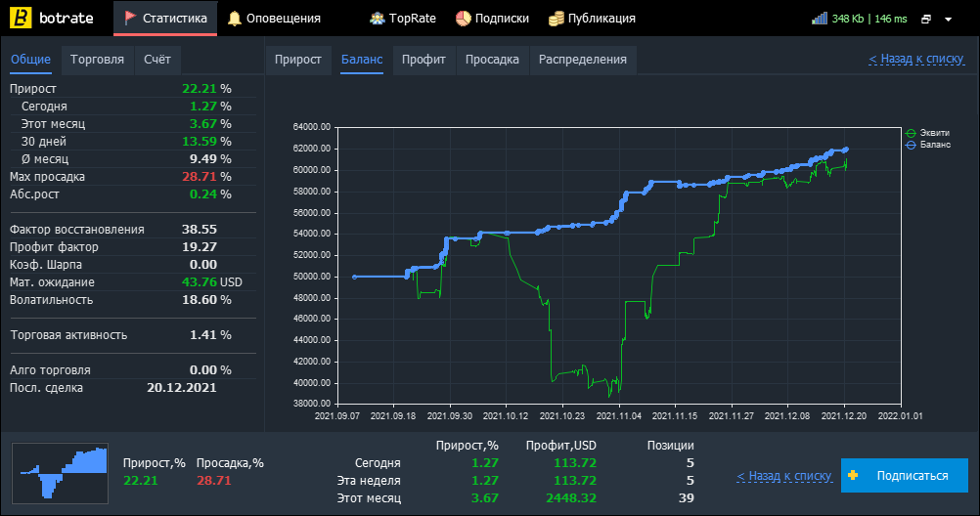Click the Торговая активность 1.41 % value
The height and width of the screenshot is (516, 980).
(x=210, y=335)
